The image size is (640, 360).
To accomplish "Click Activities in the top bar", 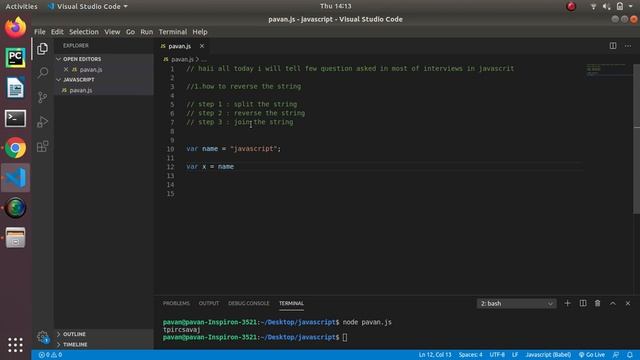I will click(x=21, y=6).
